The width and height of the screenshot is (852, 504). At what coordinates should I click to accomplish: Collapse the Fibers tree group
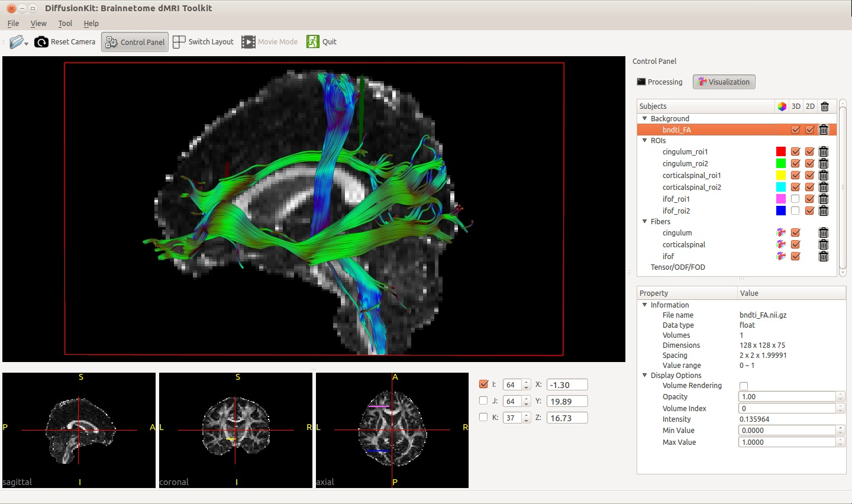point(645,222)
